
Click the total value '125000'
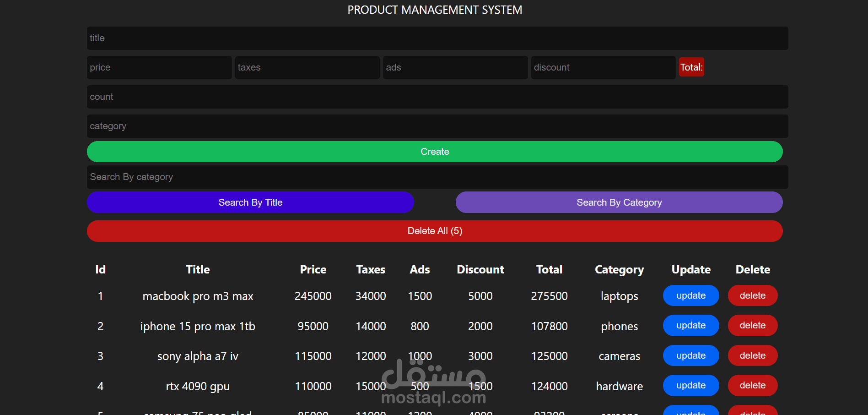pyautogui.click(x=549, y=356)
